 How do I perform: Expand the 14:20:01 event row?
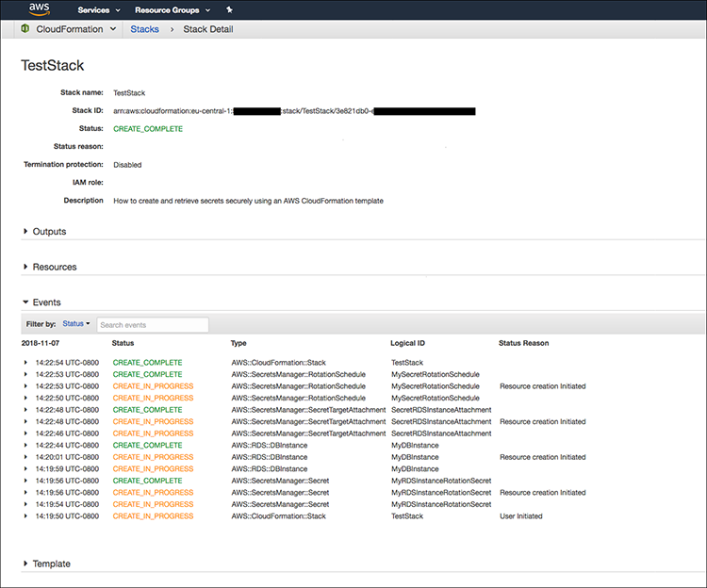pyautogui.click(x=25, y=457)
